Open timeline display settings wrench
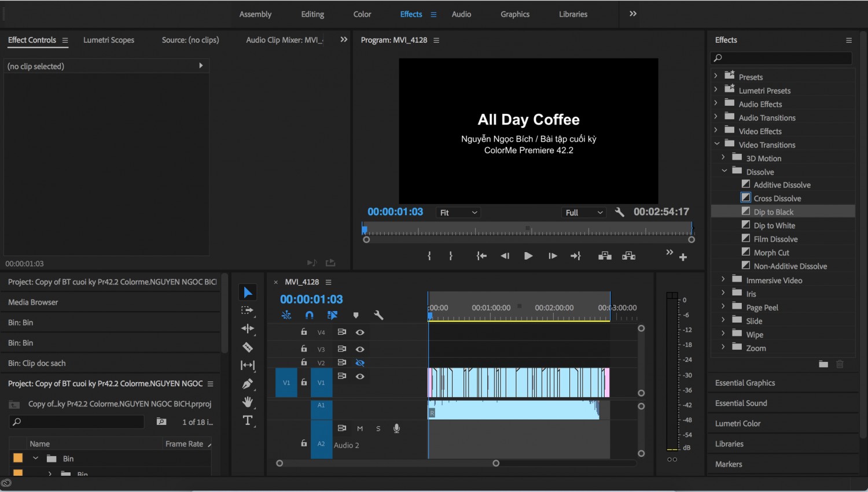 (x=378, y=315)
